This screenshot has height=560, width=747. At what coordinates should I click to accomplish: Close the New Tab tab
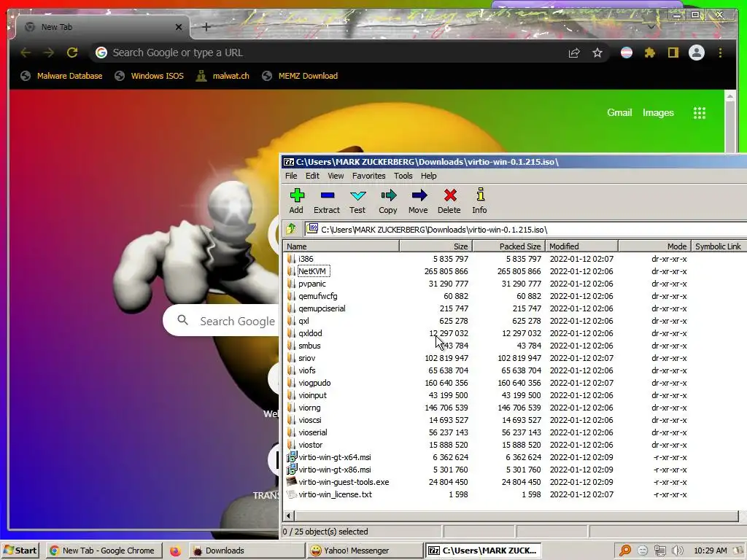click(x=179, y=27)
